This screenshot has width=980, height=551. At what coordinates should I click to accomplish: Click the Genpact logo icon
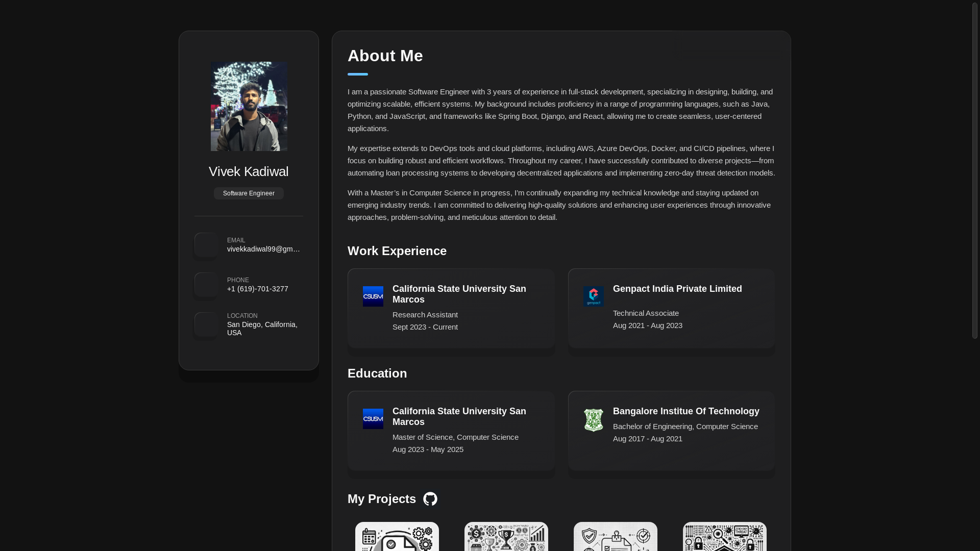[594, 296]
